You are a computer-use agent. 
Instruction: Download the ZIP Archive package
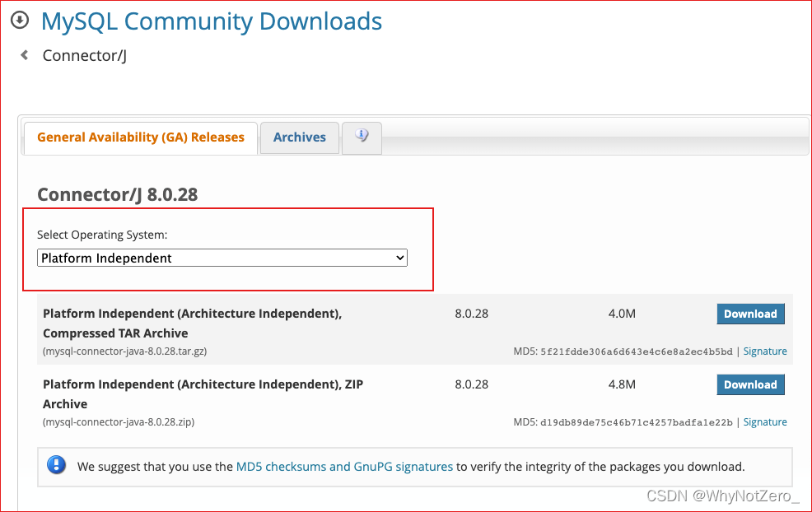[750, 384]
